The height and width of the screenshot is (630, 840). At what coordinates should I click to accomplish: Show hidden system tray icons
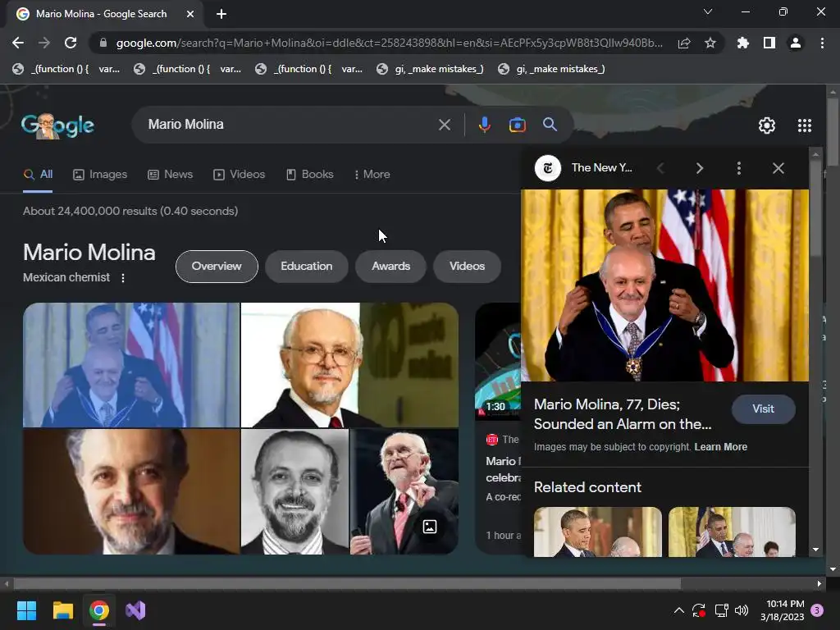pos(678,610)
